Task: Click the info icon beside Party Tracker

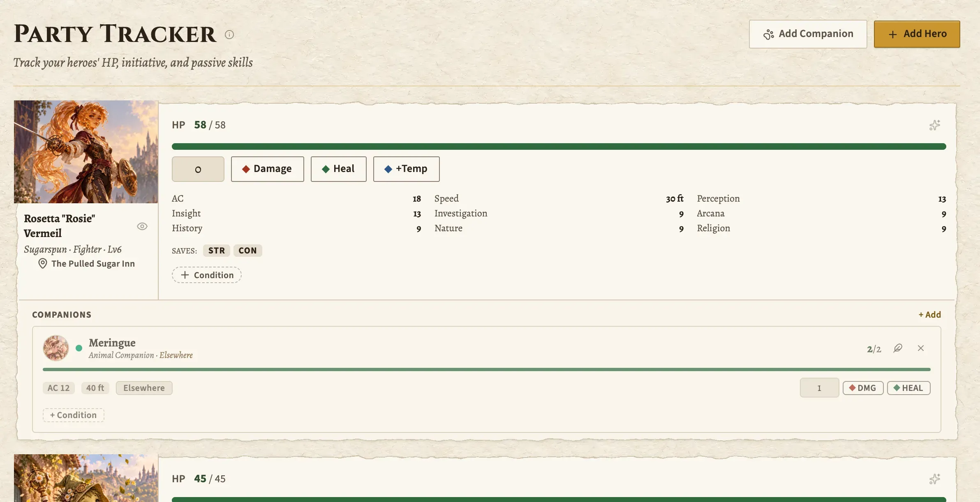Action: tap(229, 35)
